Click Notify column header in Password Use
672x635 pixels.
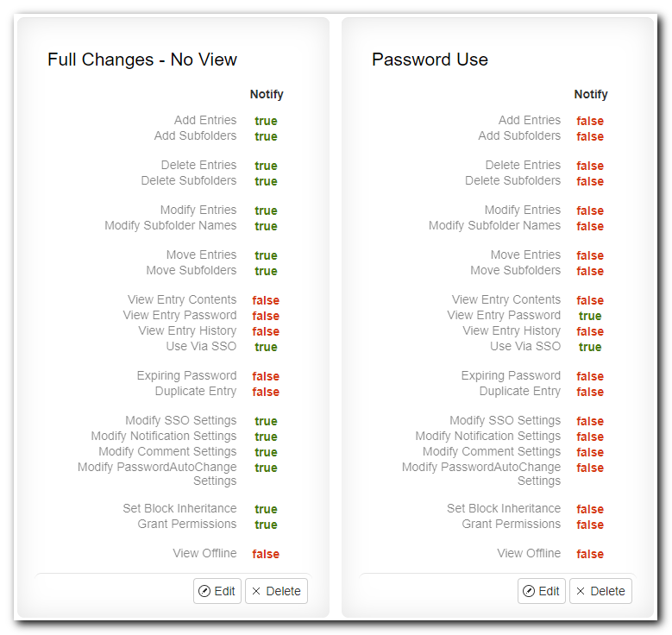click(x=591, y=94)
